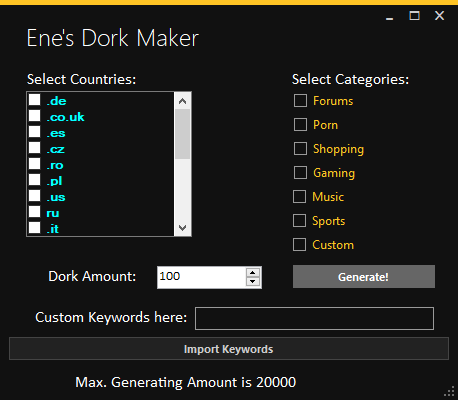This screenshot has width=458, height=400.
Task: Tick the .pl country checkbox
Action: (x=35, y=180)
